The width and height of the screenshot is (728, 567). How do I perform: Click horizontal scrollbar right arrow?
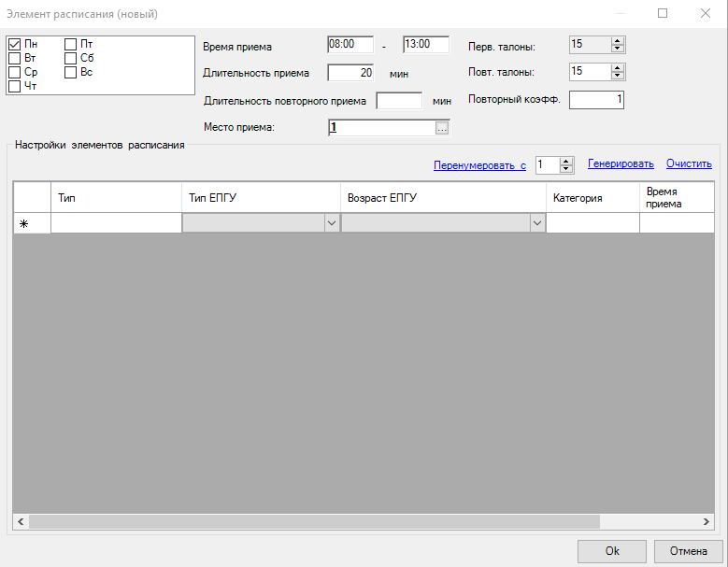pos(706,521)
